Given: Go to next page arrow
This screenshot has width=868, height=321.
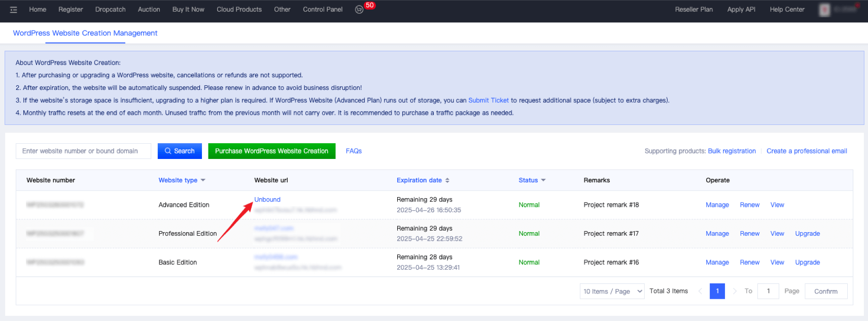Looking at the screenshot, I should tap(735, 291).
